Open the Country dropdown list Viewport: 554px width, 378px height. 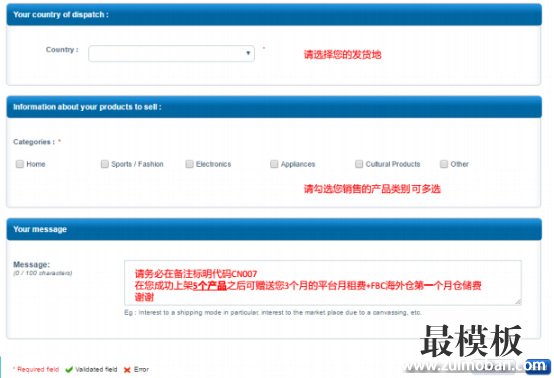(x=171, y=53)
